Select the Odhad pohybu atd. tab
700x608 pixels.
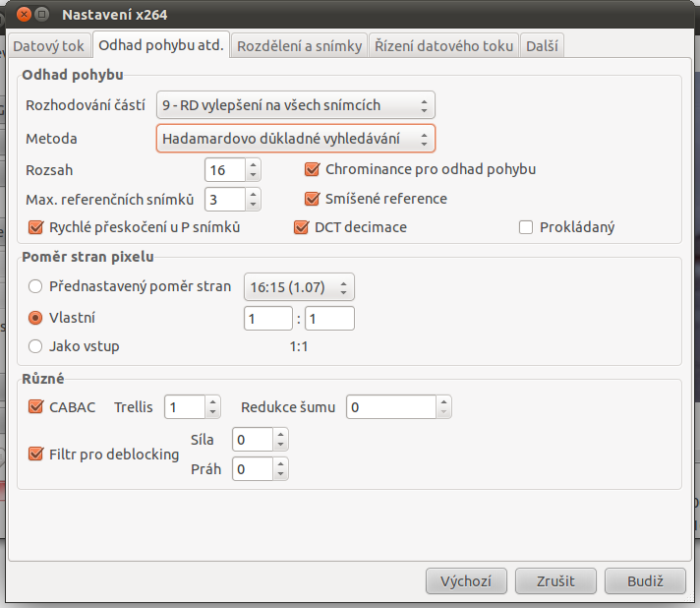click(x=160, y=44)
